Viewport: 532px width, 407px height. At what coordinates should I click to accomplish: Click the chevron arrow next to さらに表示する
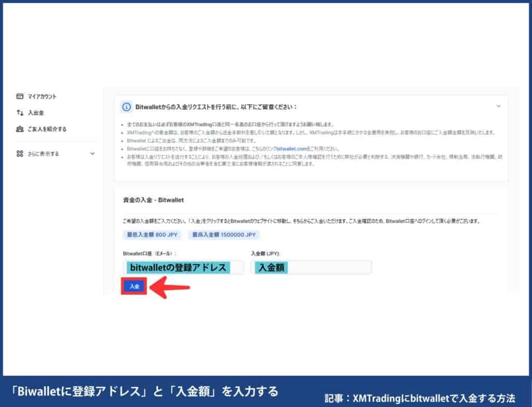pyautogui.click(x=92, y=154)
